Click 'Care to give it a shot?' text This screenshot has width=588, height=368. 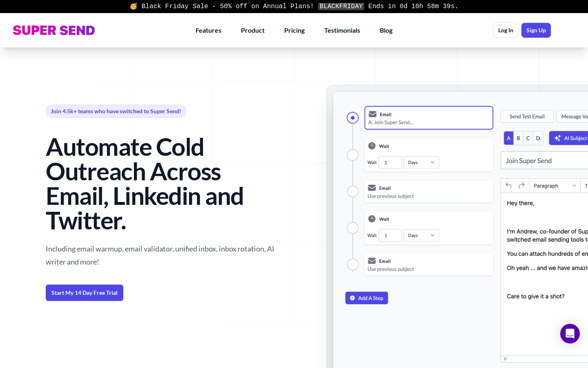[x=536, y=296]
